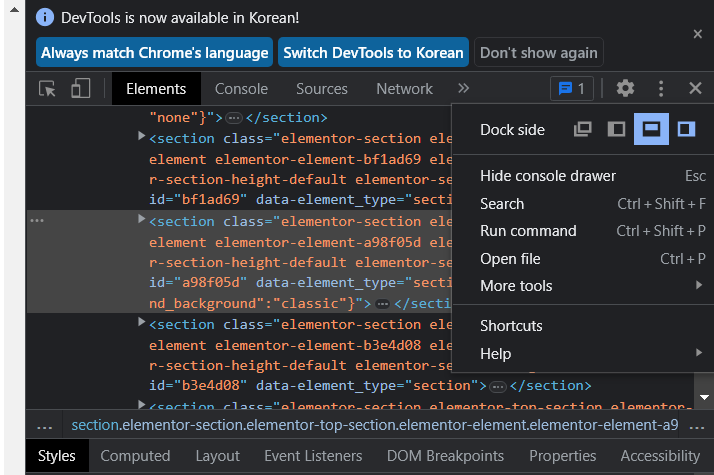Open DevTools settings gear
This screenshot has height=475, width=714.
click(x=625, y=88)
